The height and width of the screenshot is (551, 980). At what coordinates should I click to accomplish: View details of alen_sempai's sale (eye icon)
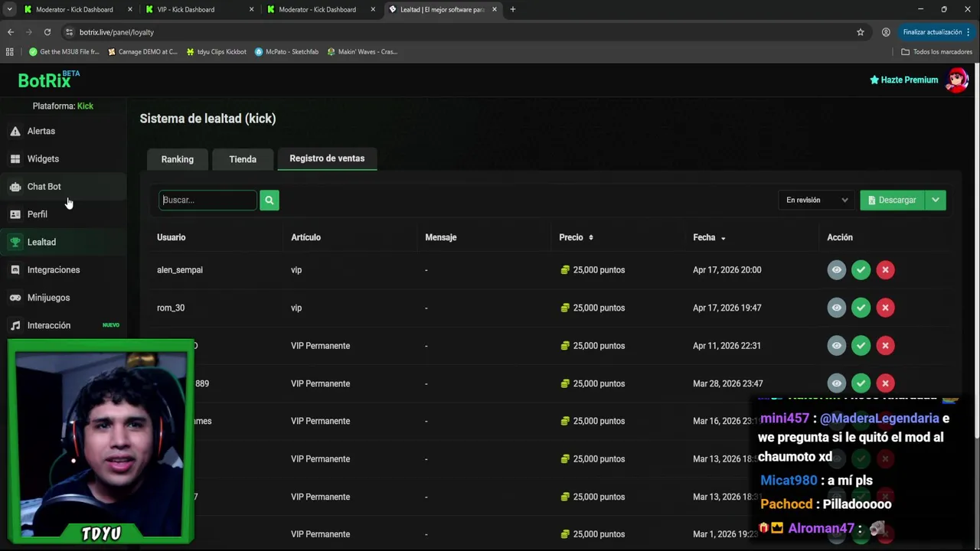click(836, 270)
